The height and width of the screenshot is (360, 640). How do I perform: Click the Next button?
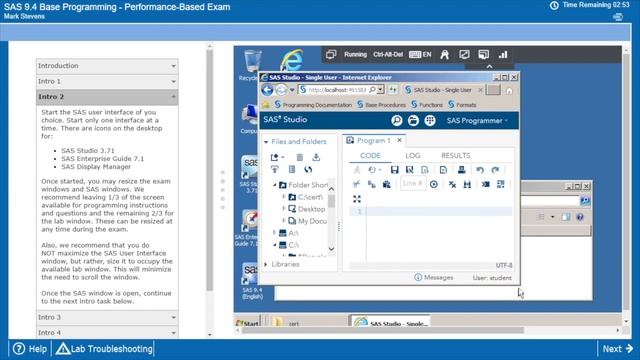[x=618, y=349]
